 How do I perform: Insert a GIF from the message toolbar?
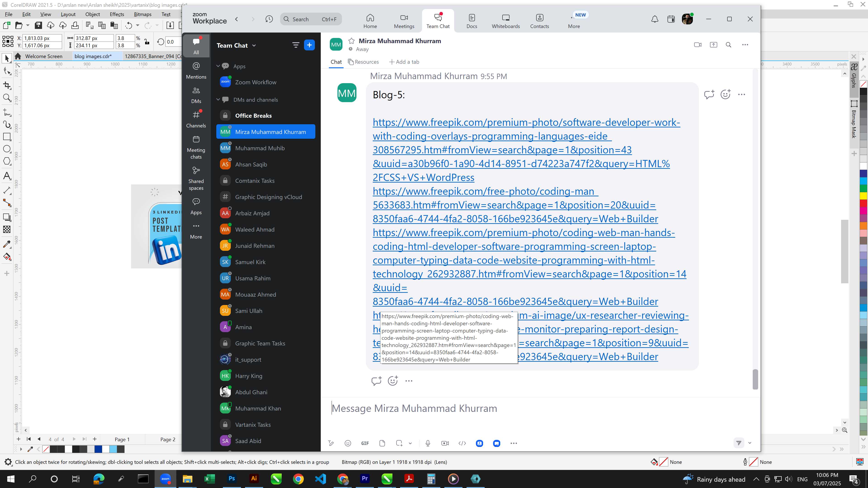pos(365,443)
